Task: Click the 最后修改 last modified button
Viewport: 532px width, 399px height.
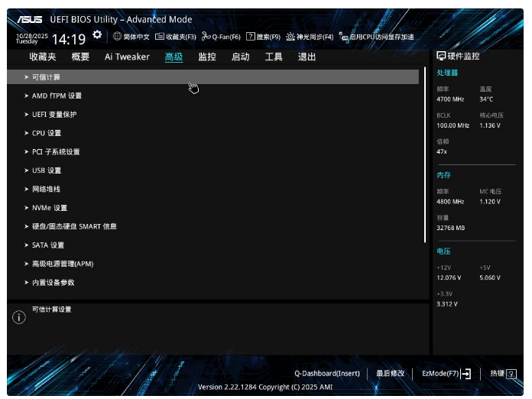Action: pyautogui.click(x=390, y=374)
